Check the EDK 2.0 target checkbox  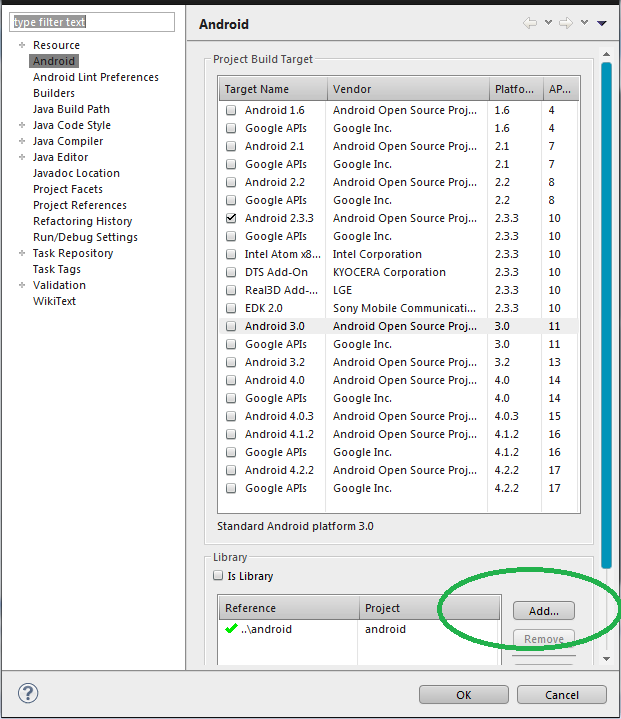[x=231, y=308]
